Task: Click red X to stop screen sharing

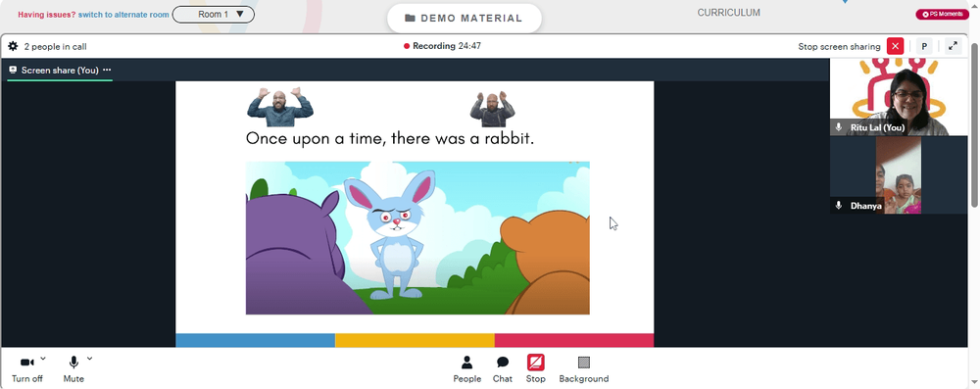Action: (x=895, y=46)
